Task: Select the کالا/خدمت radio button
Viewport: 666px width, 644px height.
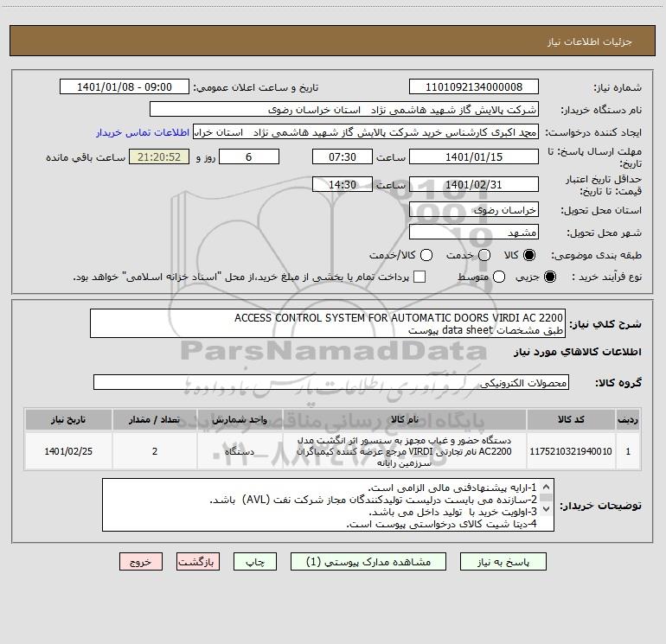Action: [426, 255]
